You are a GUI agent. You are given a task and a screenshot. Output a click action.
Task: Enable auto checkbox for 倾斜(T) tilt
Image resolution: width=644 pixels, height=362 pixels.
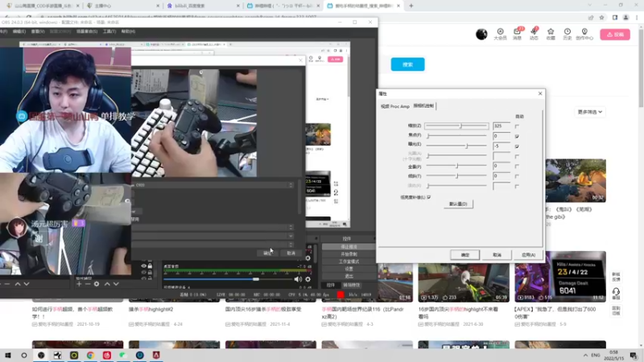(517, 176)
